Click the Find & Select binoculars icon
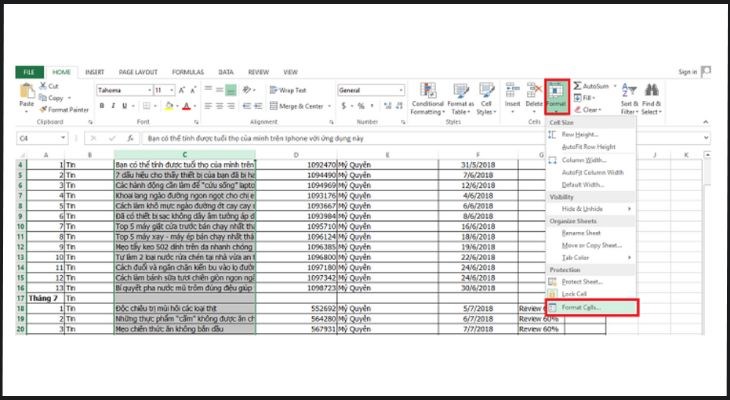 pos(652,91)
